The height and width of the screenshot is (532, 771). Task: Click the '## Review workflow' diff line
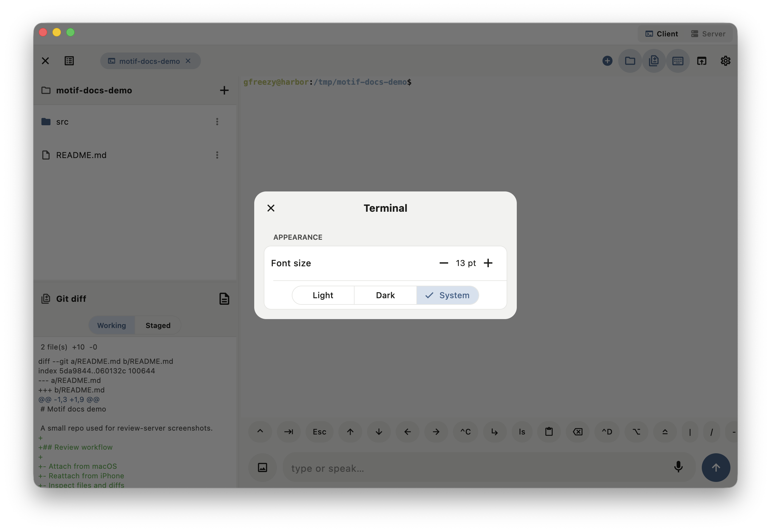(x=75, y=447)
